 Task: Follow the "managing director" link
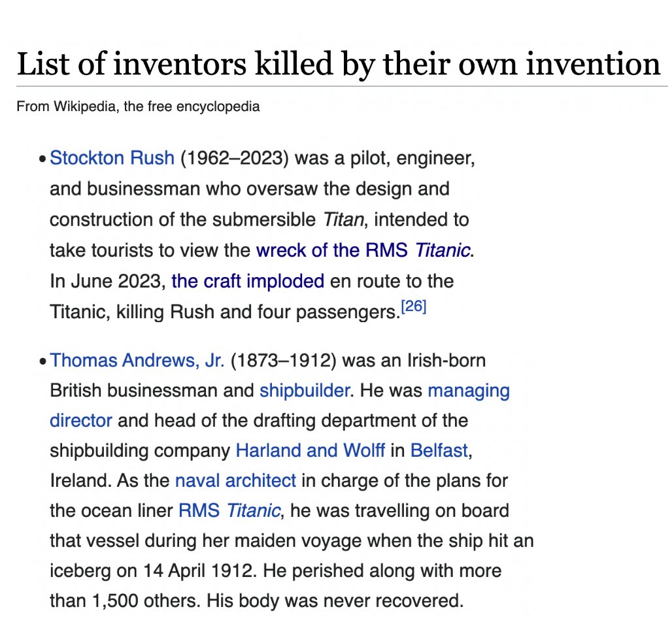(469, 391)
